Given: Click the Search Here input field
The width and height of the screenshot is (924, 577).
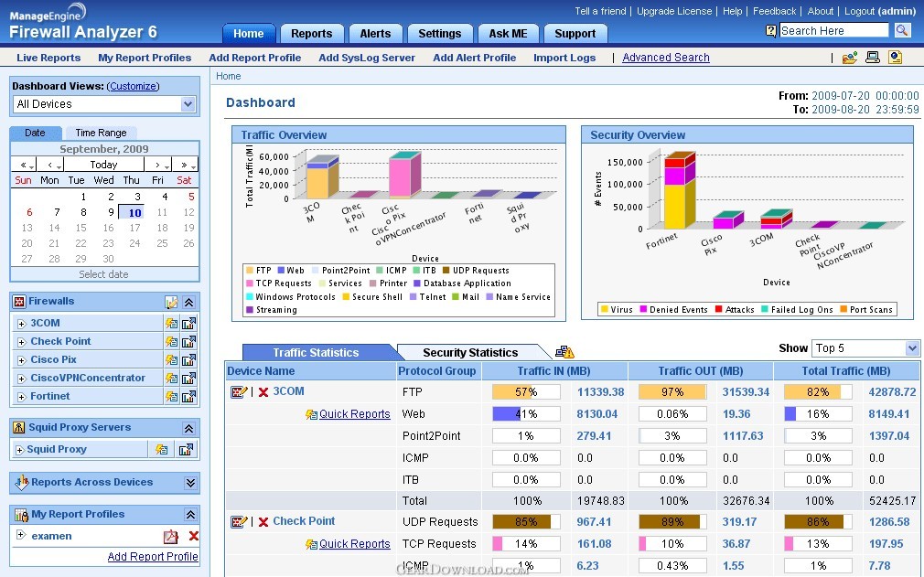Looking at the screenshot, I should click(x=833, y=30).
